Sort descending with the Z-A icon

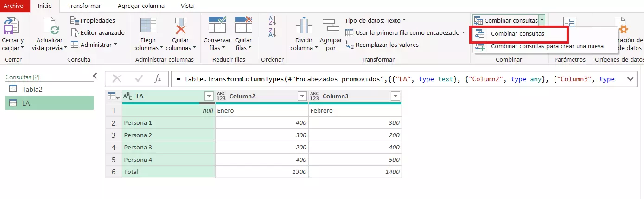tap(273, 32)
